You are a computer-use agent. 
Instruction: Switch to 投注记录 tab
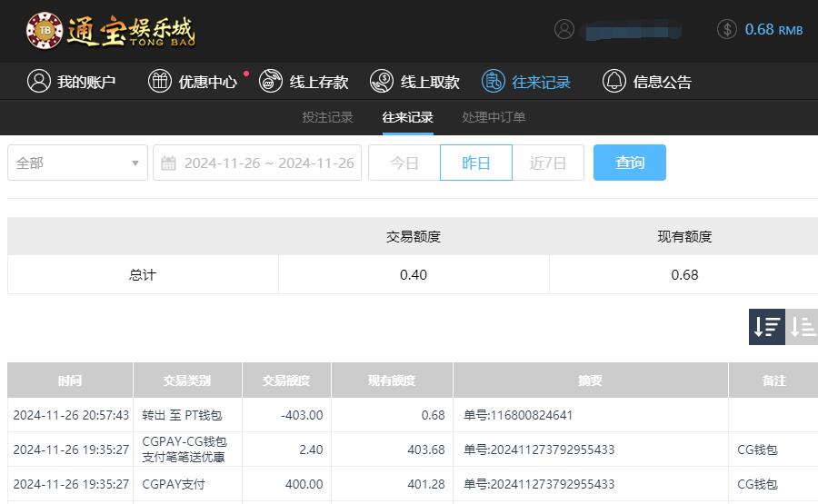tap(327, 117)
